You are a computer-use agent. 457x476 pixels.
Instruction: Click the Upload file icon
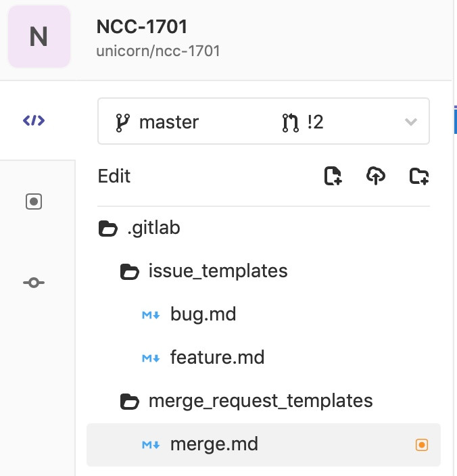click(376, 176)
